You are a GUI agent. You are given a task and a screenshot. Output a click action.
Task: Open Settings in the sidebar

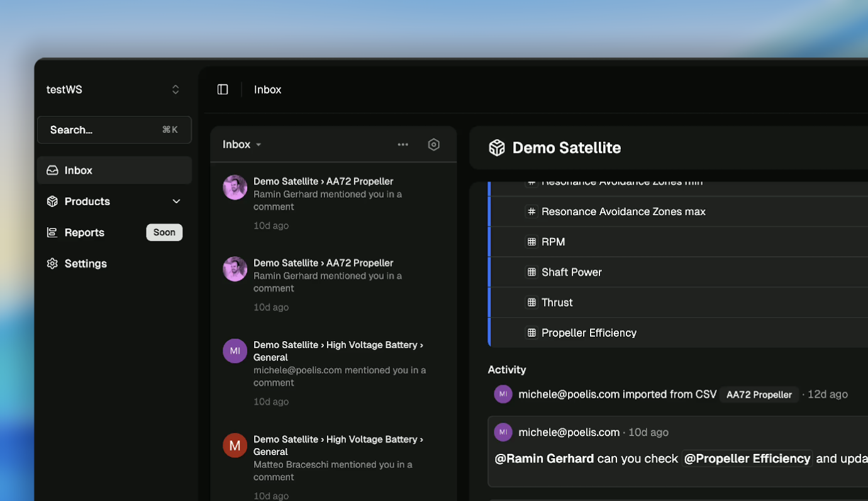coord(114,264)
